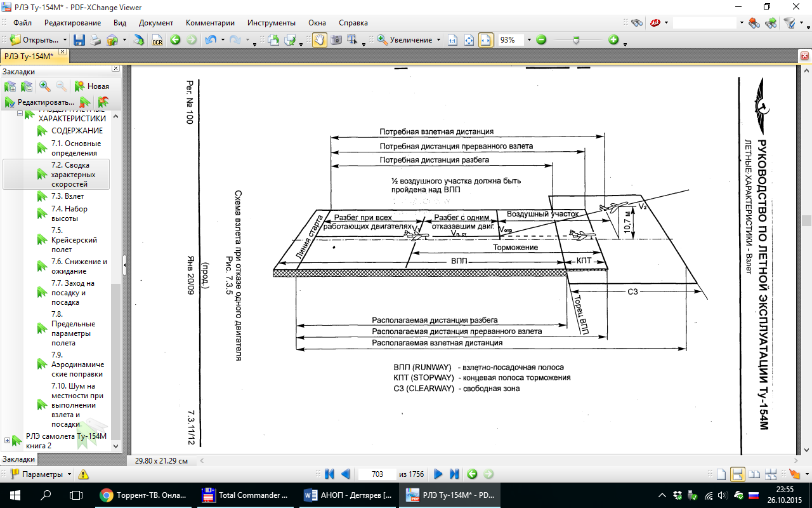Viewport: 812px width, 508px height.
Task: Go to the last page
Action: (454, 474)
